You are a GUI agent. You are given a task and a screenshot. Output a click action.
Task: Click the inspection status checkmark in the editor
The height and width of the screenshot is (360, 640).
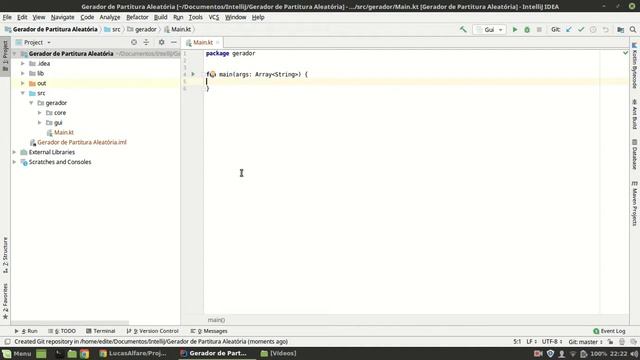point(625,53)
